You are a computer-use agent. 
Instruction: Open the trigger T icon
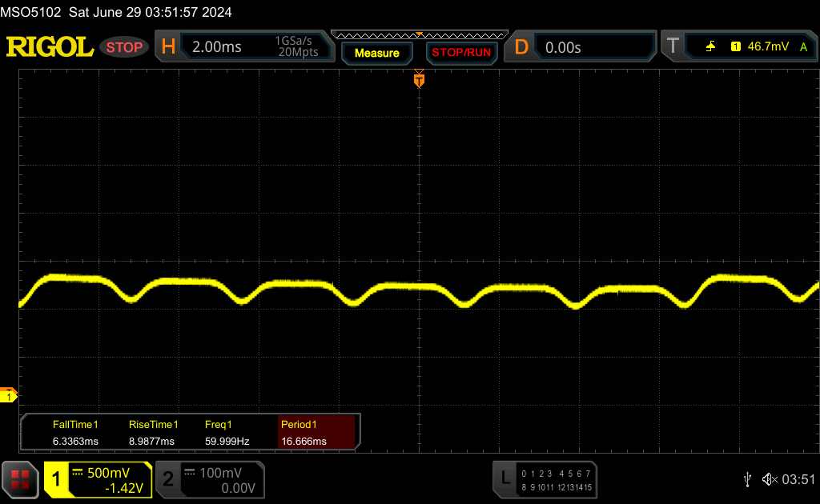coord(673,46)
